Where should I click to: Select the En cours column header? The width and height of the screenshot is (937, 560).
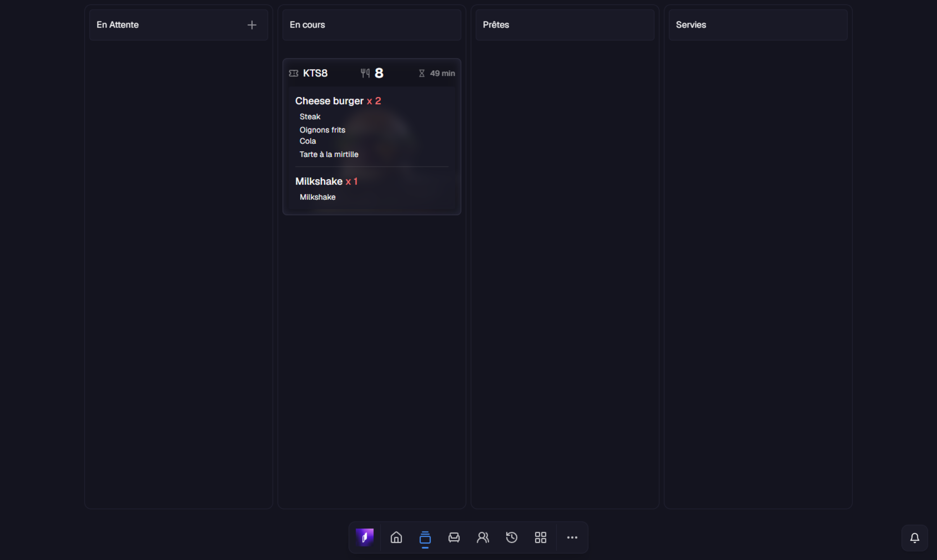pos(372,25)
